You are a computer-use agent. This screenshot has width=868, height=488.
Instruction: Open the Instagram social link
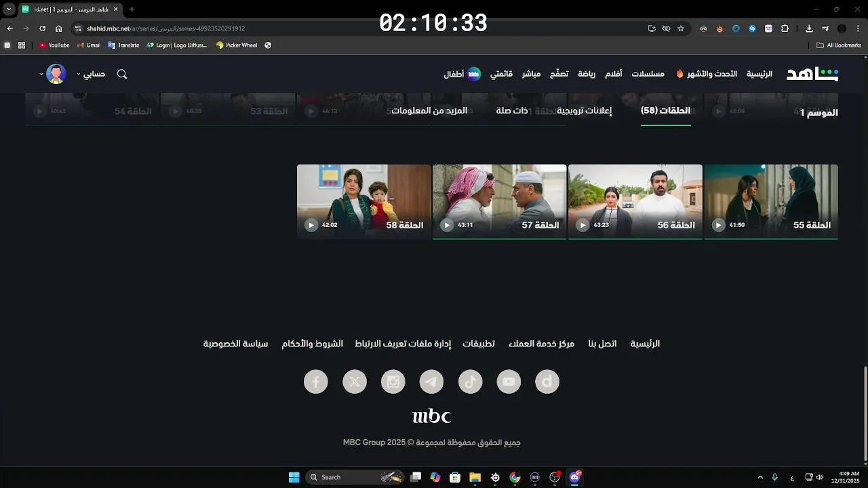click(x=393, y=382)
